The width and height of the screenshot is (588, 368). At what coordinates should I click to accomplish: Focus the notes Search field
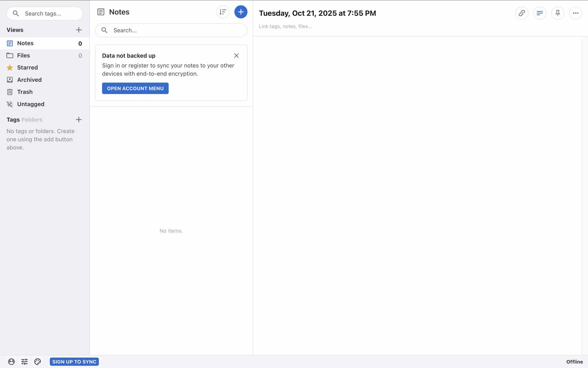coord(171,30)
